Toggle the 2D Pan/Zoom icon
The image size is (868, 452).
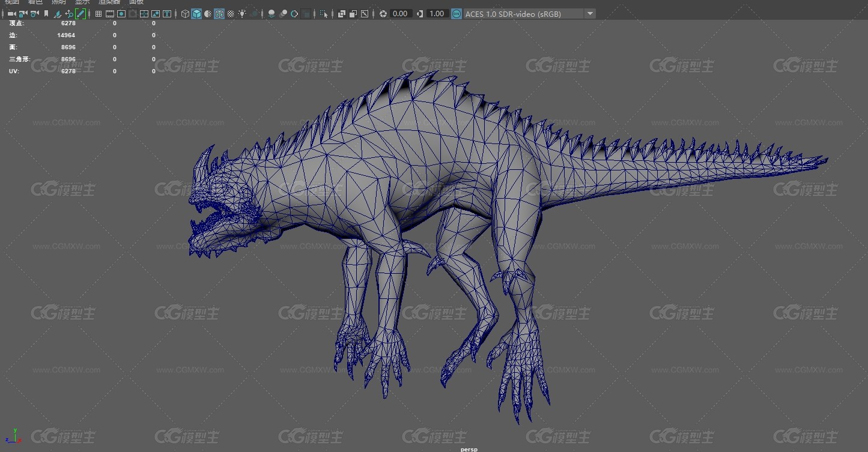[x=69, y=14]
